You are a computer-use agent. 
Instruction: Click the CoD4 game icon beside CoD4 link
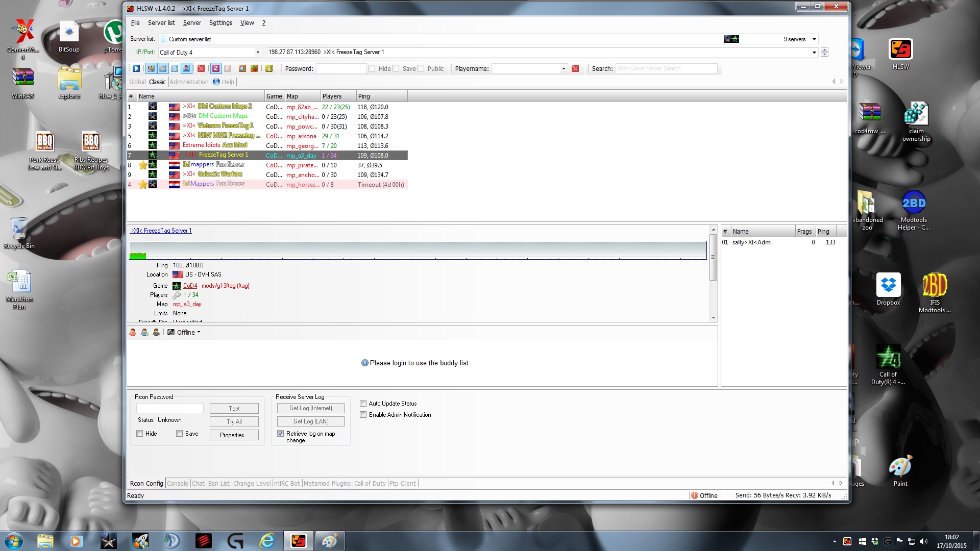177,286
